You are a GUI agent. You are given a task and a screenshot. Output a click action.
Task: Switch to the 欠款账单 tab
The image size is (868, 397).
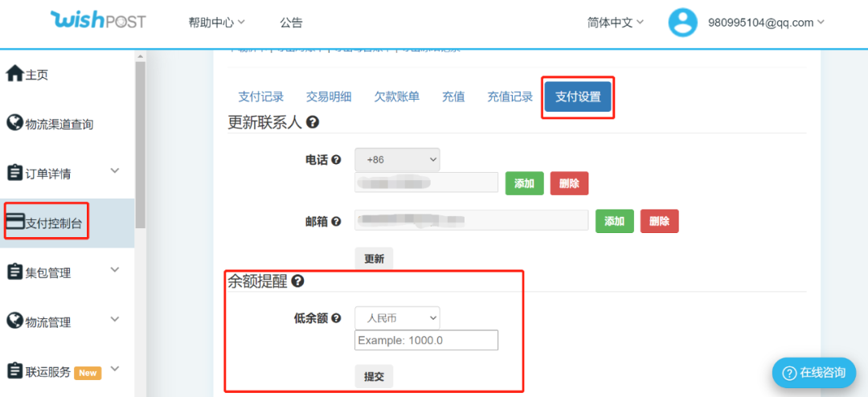coord(397,97)
